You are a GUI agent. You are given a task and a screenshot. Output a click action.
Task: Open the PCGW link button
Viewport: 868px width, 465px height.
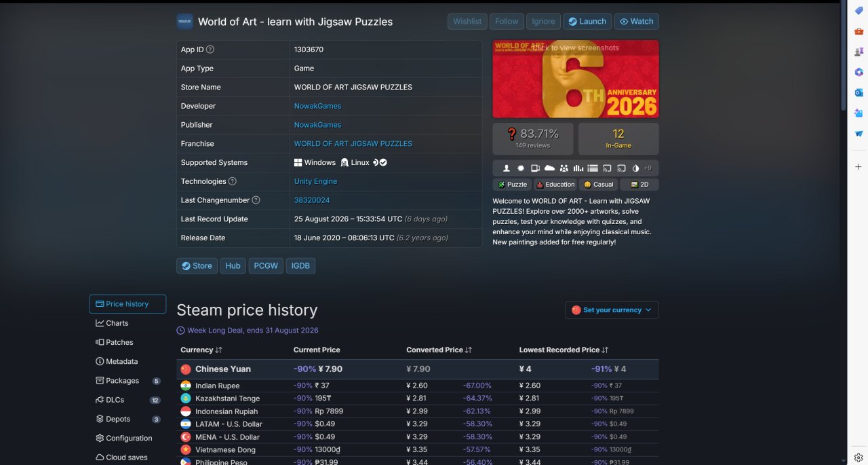coord(266,266)
